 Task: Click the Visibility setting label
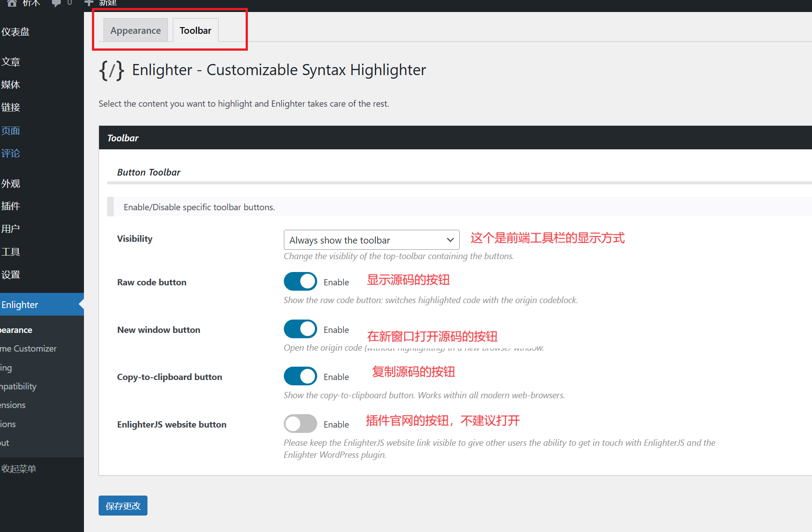(x=135, y=239)
